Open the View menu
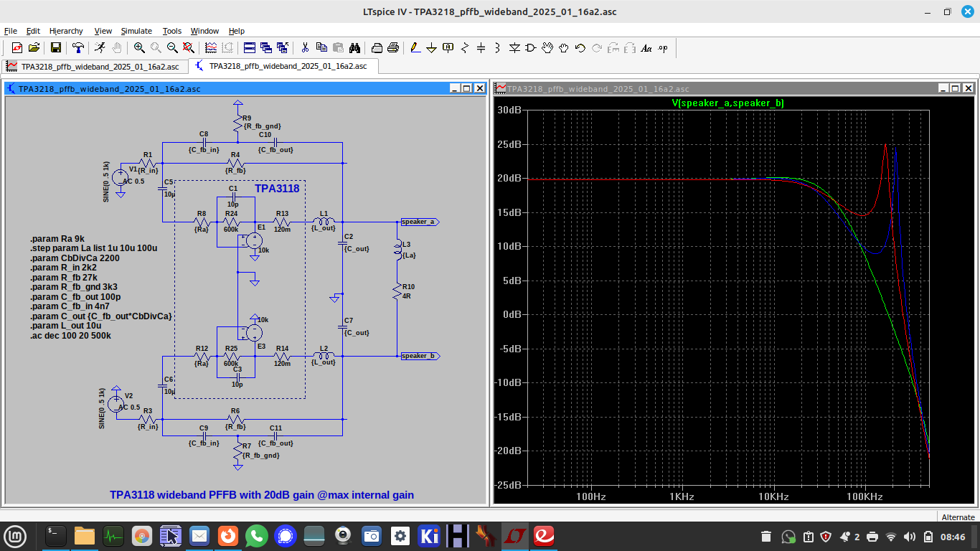Screen dimensions: 980x551 (103, 31)
